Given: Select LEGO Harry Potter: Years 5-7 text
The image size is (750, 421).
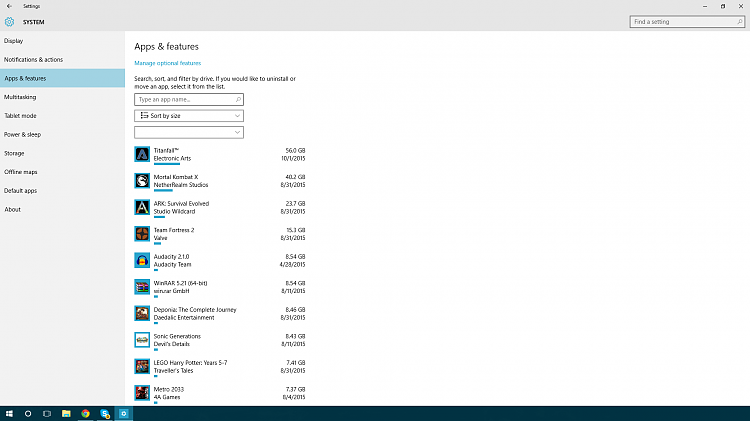Looking at the screenshot, I should [x=190, y=363].
